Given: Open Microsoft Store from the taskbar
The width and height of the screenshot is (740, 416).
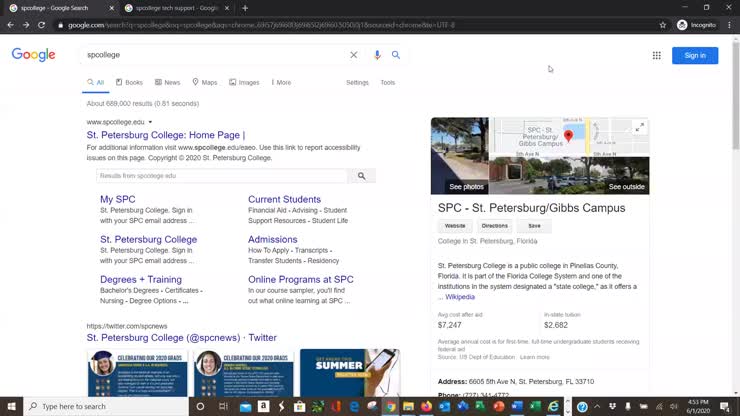Looking at the screenshot, I should 300,406.
